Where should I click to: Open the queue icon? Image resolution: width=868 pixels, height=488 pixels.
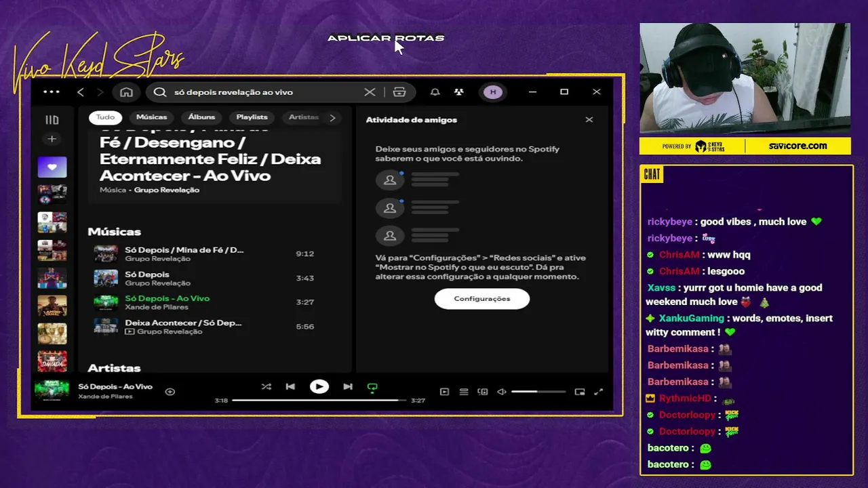pos(464,391)
